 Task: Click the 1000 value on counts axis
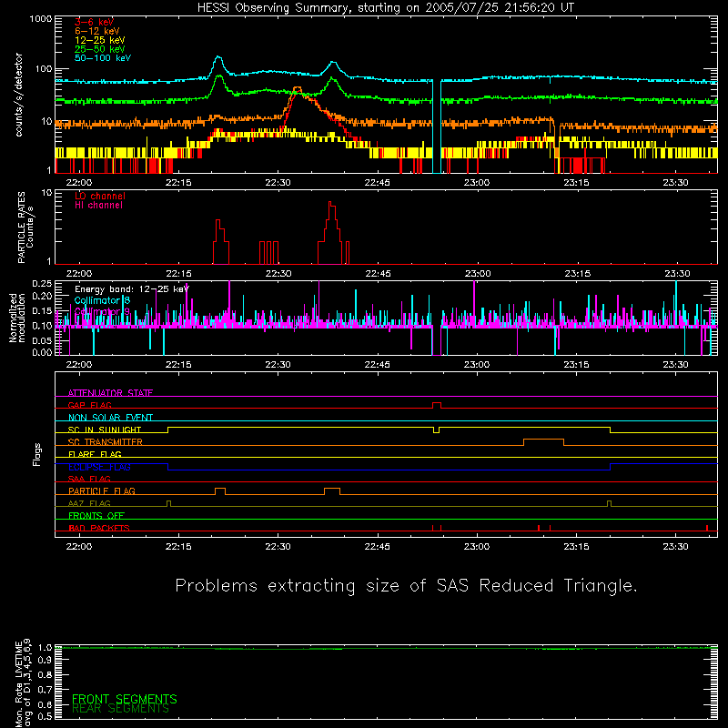tap(41, 19)
